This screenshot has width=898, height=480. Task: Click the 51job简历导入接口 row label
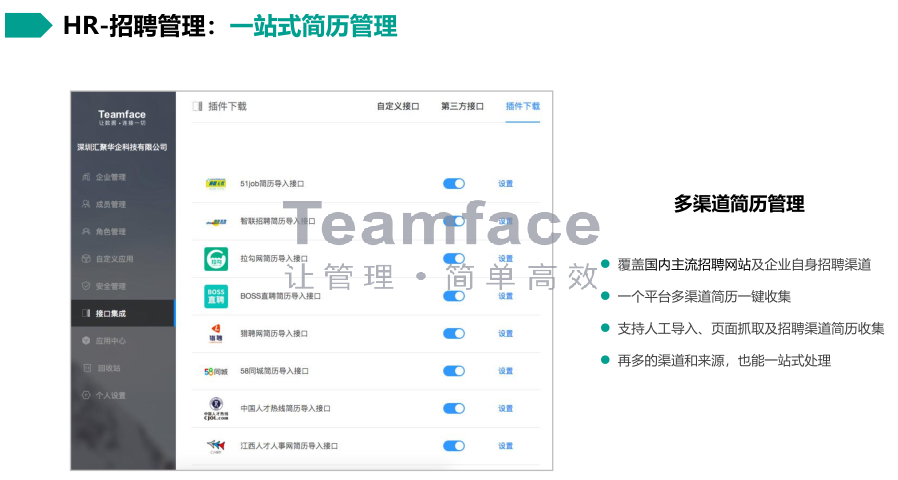click(x=272, y=183)
